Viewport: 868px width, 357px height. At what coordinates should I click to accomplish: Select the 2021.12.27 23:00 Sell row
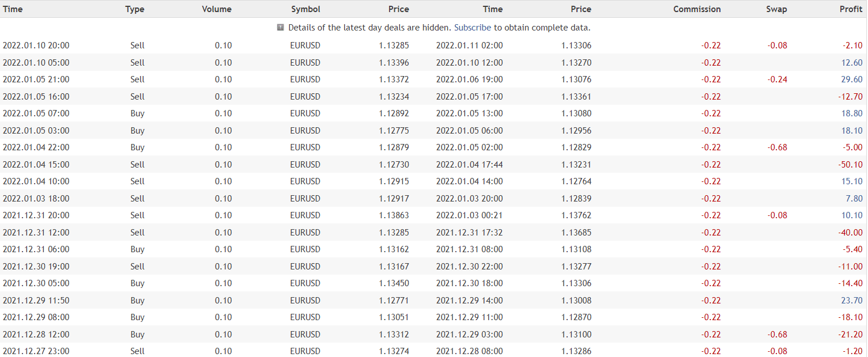[x=433, y=351]
